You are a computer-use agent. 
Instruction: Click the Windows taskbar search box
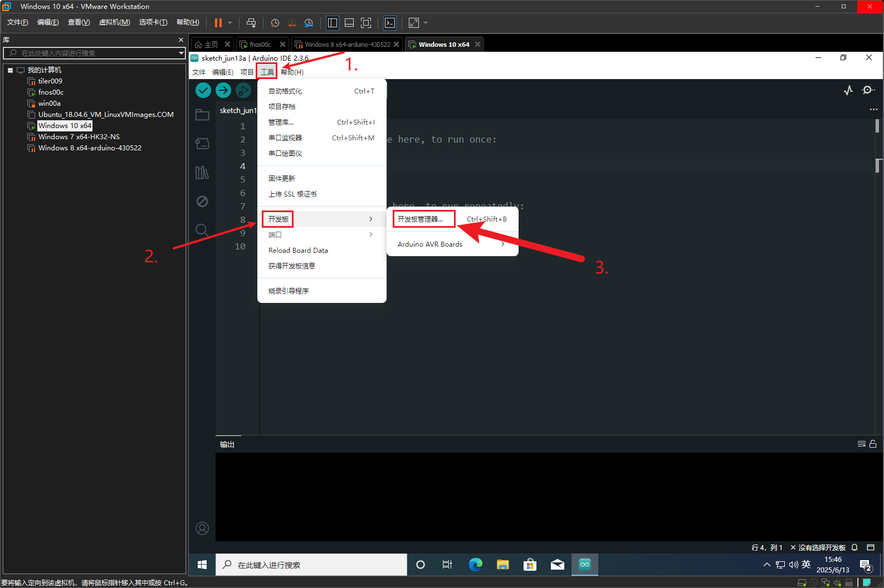[311, 565]
